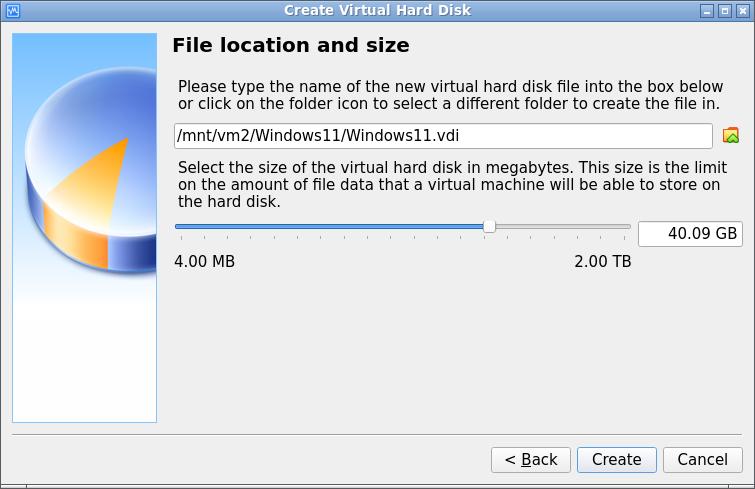Maximize the Create Virtual Hard Disk window
This screenshot has height=489, width=755.
724,10
